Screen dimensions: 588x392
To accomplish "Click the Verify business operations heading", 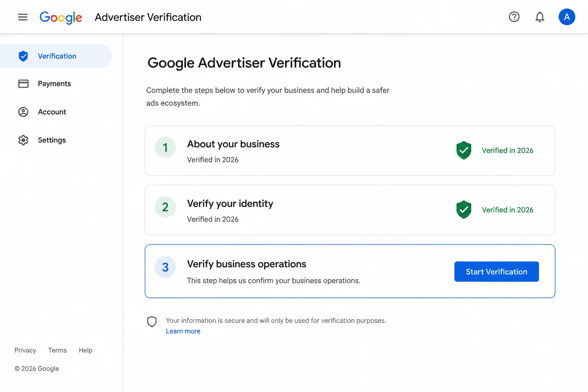I will click(x=247, y=264).
